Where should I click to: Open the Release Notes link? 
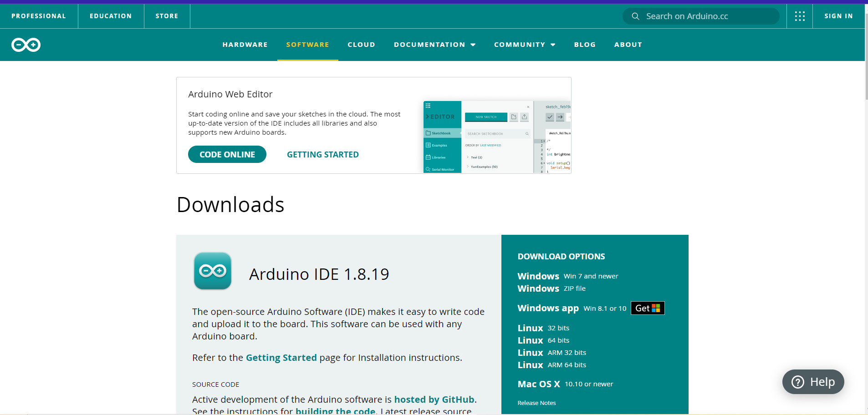(x=536, y=403)
